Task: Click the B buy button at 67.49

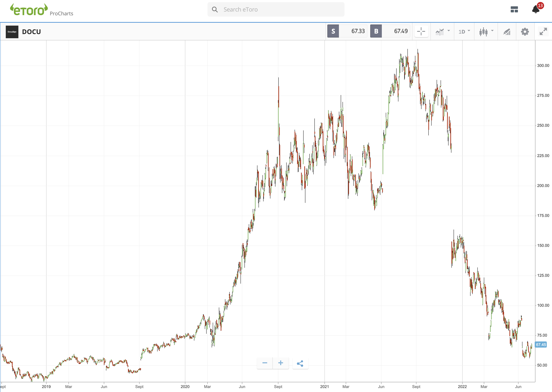Action: pyautogui.click(x=376, y=31)
